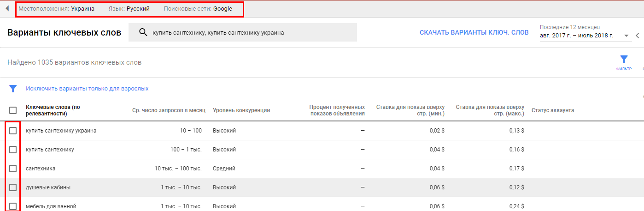Sort by Ключевые слова (по релевантности) column
Viewport: 644px width, 211px height.
[53, 110]
